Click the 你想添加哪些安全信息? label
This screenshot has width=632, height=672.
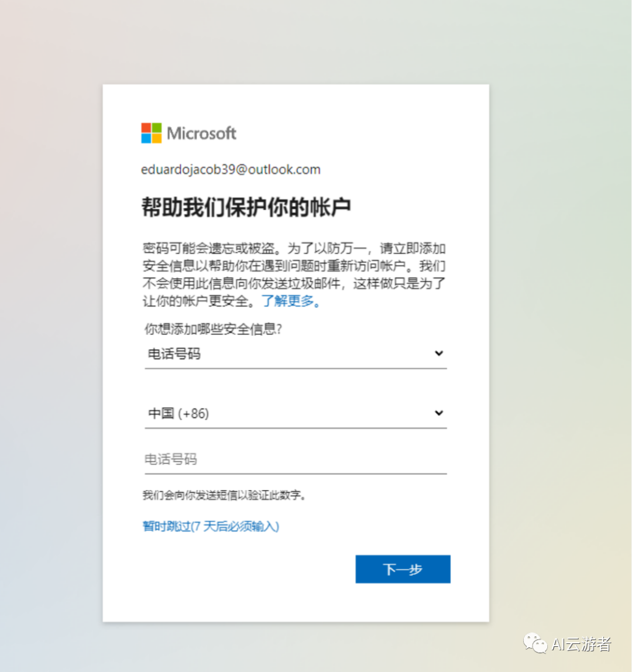(x=213, y=329)
